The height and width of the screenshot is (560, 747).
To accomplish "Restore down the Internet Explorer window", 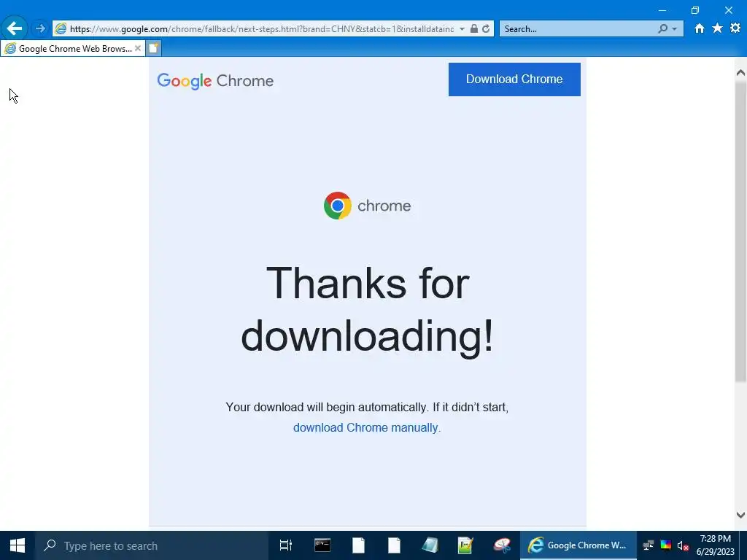I will (x=695, y=10).
